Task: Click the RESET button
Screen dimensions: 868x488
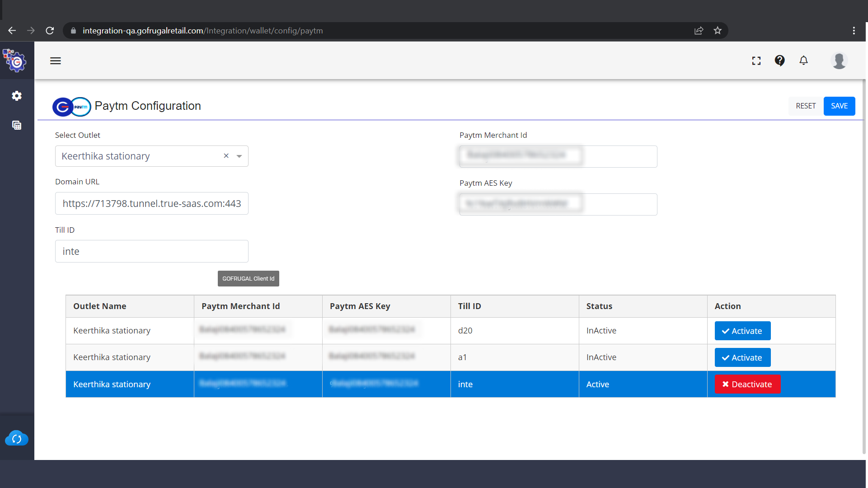Action: [x=806, y=106]
